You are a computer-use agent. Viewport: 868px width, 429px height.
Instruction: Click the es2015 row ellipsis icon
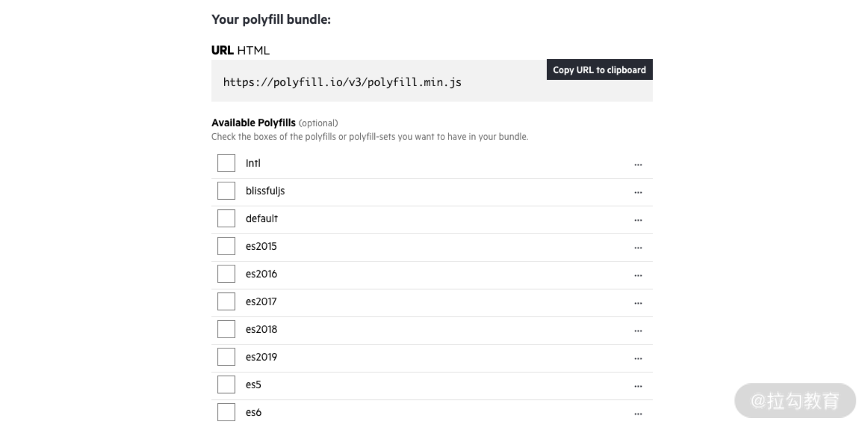638,248
